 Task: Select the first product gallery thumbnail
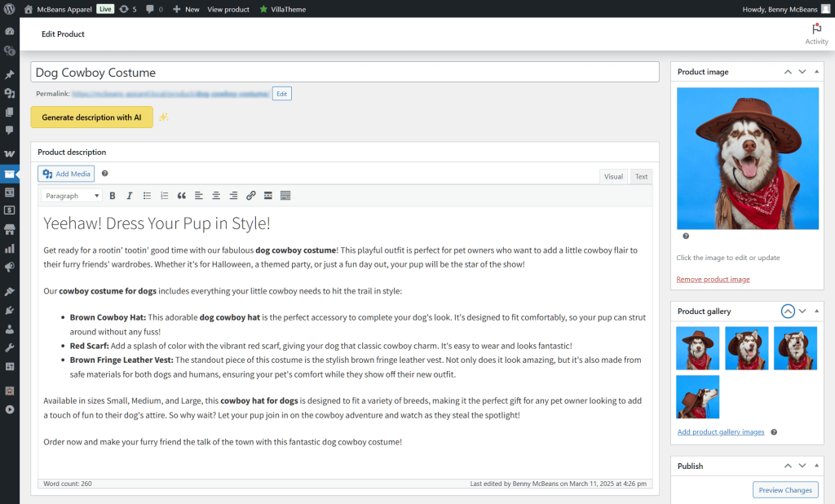coord(697,348)
